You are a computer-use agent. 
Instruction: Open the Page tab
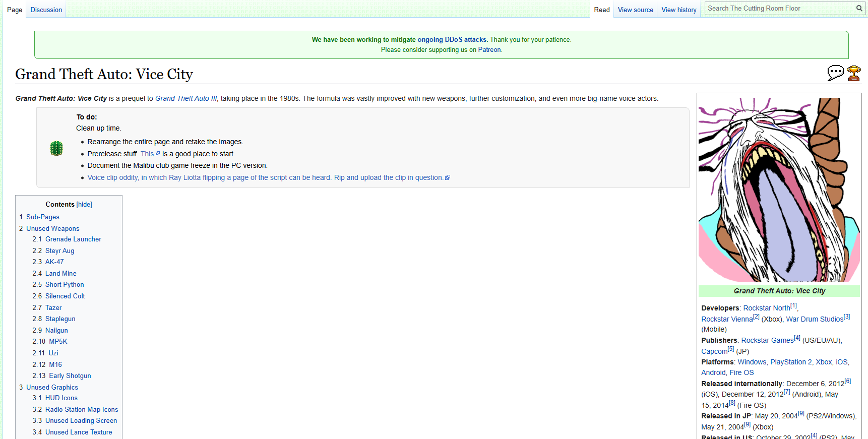[15, 10]
